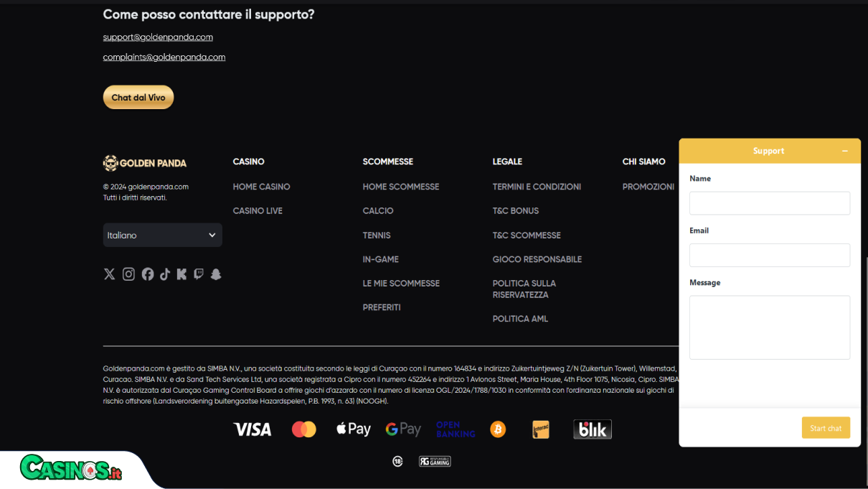This screenshot has height=489, width=868.
Task: Open Home Scommesse footer link
Action: click(401, 187)
